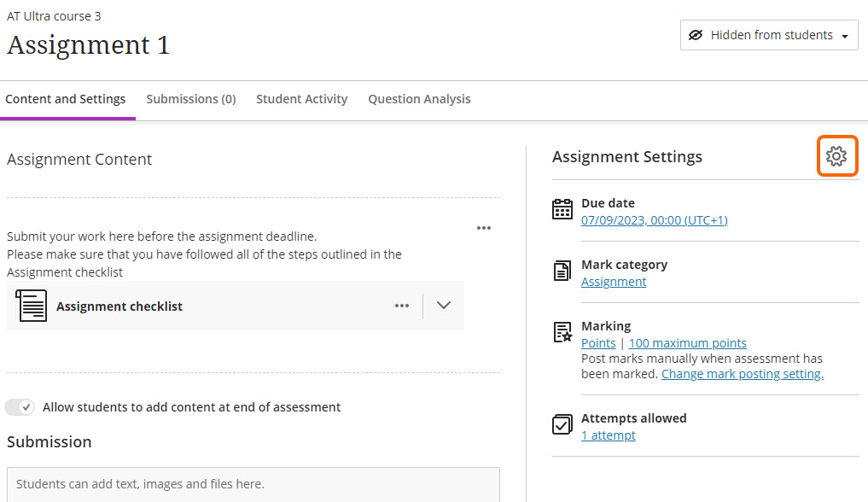Switch to the Submissions (0) tab
Image resolution: width=868 pixels, height=502 pixels.
coord(191,99)
